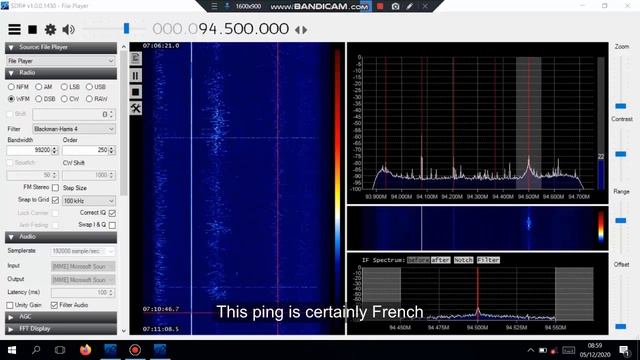Click the frequency step arrows icon
640x360 pixels.
[301, 29]
